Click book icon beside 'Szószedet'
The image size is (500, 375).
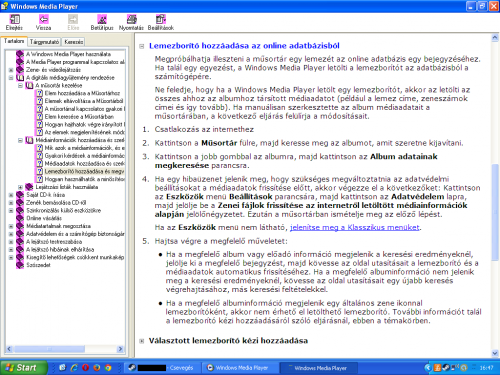(x=20, y=265)
